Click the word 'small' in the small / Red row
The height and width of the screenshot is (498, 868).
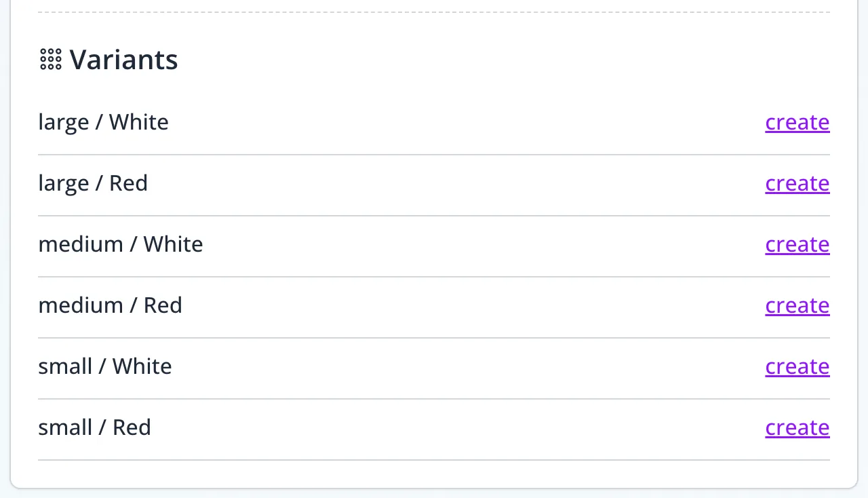pyautogui.click(x=65, y=427)
